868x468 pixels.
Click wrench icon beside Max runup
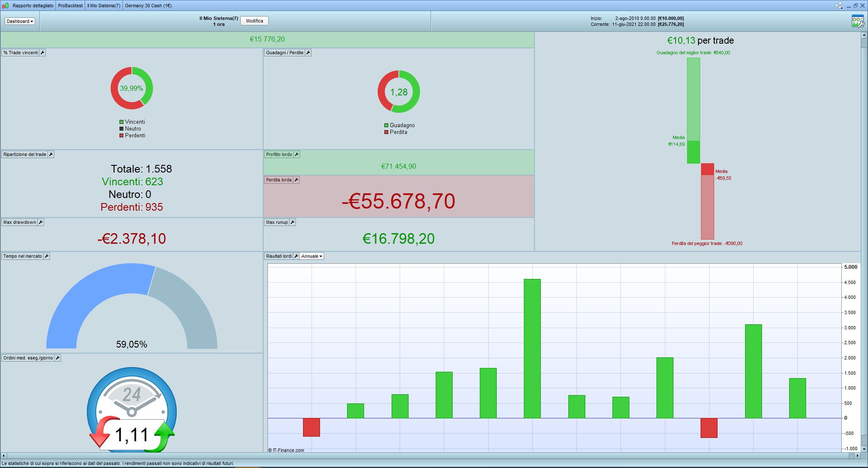[292, 222]
